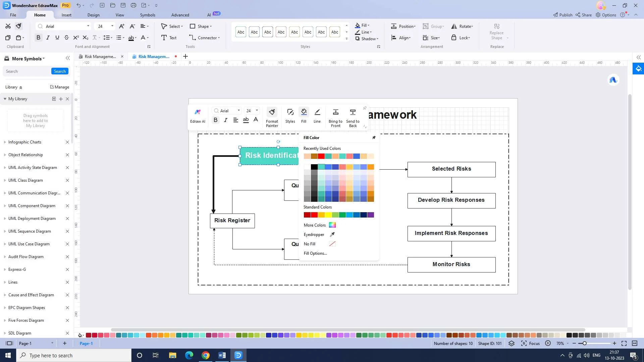644x362 pixels.
Task: Open Fill Options... link
Action: 315,253
